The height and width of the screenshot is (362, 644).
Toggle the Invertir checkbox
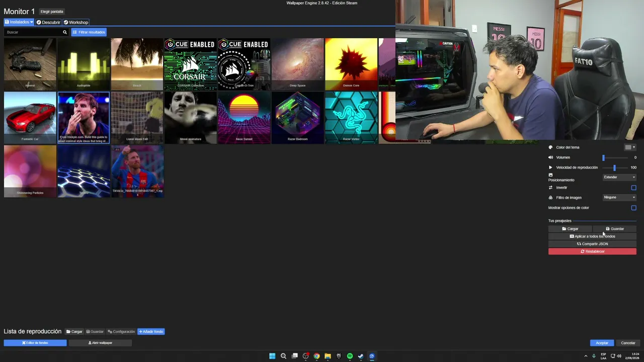pyautogui.click(x=633, y=188)
